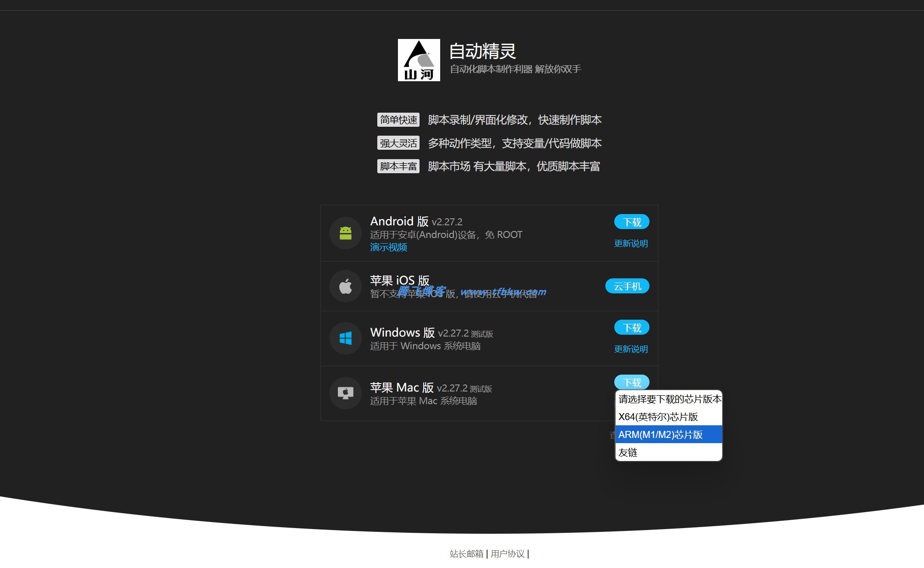Click the Windows 版 下载 button
Screen dimensions: 924x568
tap(631, 327)
